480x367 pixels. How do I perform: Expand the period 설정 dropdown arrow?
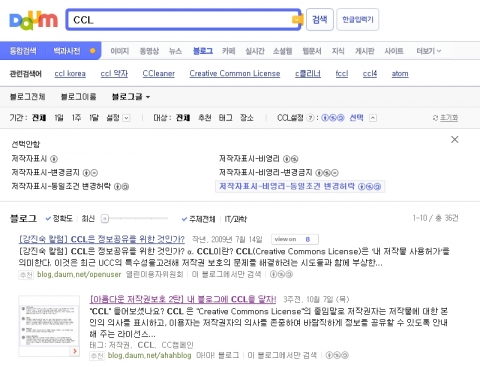(x=126, y=118)
